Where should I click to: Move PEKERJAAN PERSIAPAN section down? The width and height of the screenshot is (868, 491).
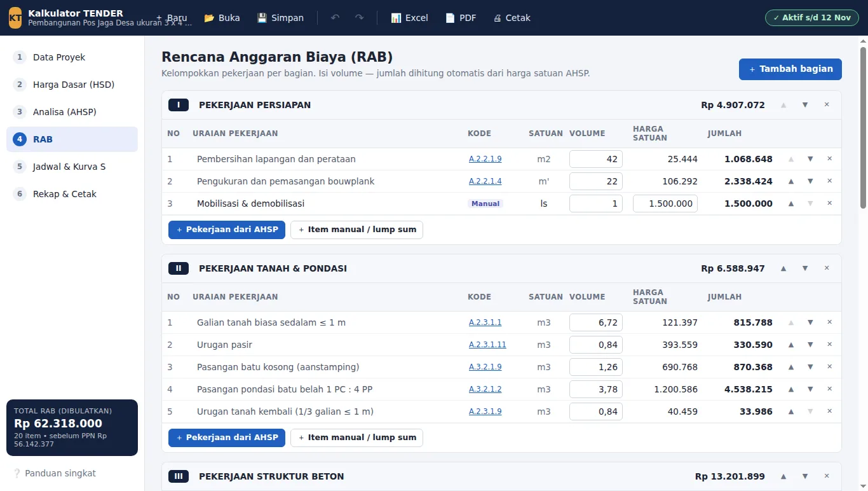(805, 105)
